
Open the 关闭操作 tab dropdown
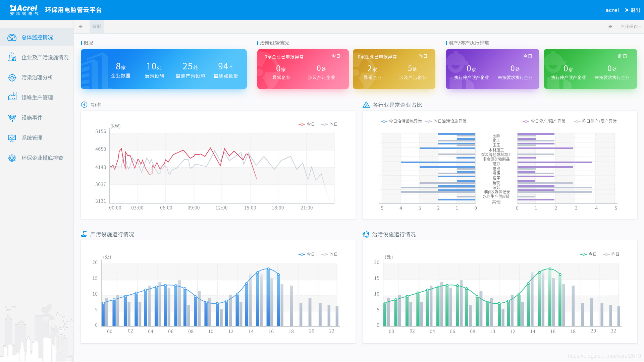tap(630, 27)
